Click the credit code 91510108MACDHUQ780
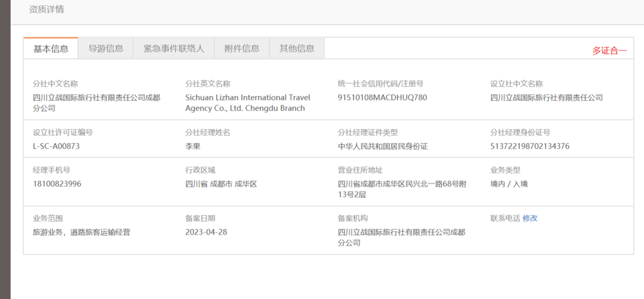Image resolution: width=644 pixels, height=299 pixels. click(x=382, y=97)
